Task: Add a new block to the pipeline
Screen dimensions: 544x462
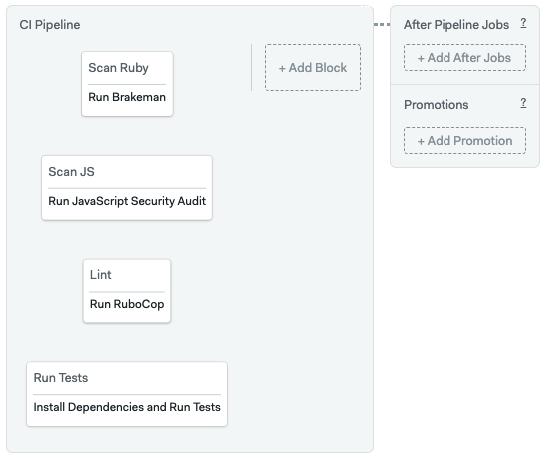Action: 313,68
